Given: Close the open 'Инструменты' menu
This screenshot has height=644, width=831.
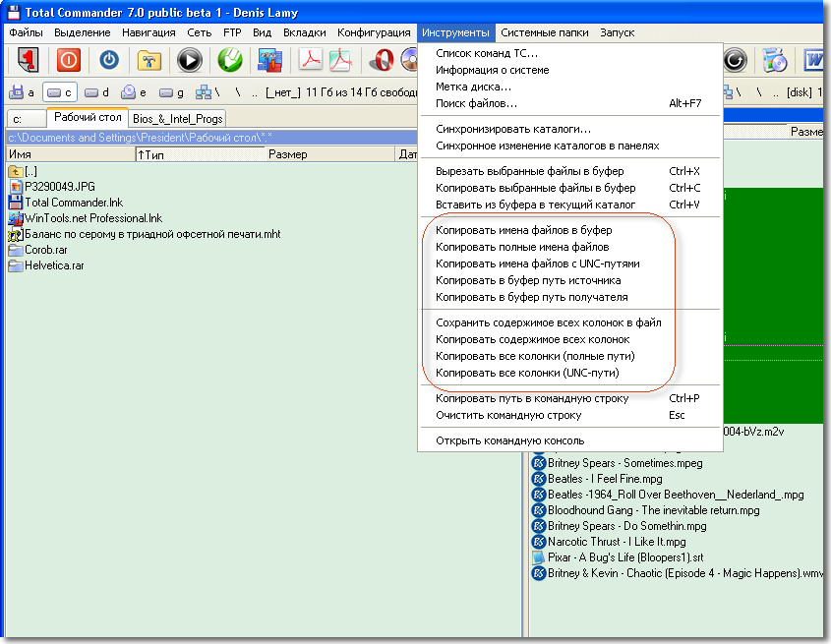Looking at the screenshot, I should click(455, 32).
